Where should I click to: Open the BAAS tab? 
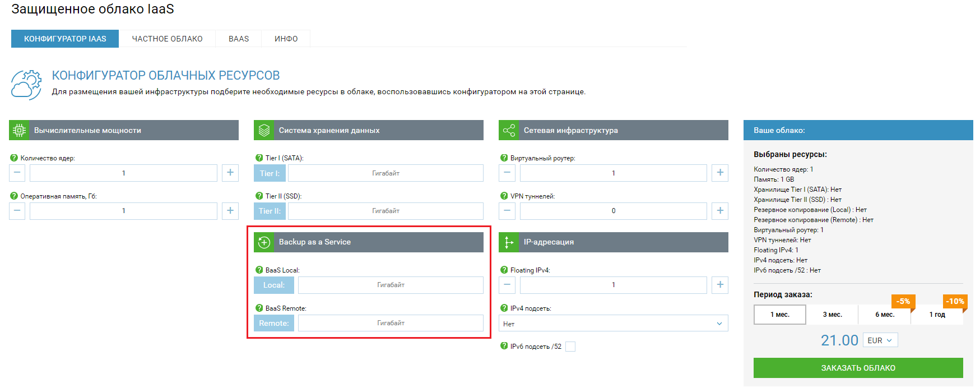tap(239, 39)
